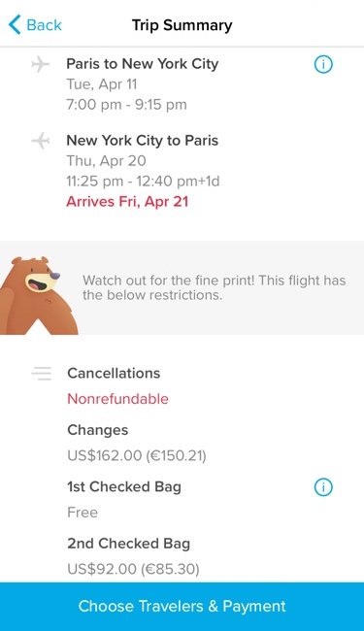The height and width of the screenshot is (631, 364).
Task: Open info icon next to 1st Checked Bag
Action: (323, 487)
